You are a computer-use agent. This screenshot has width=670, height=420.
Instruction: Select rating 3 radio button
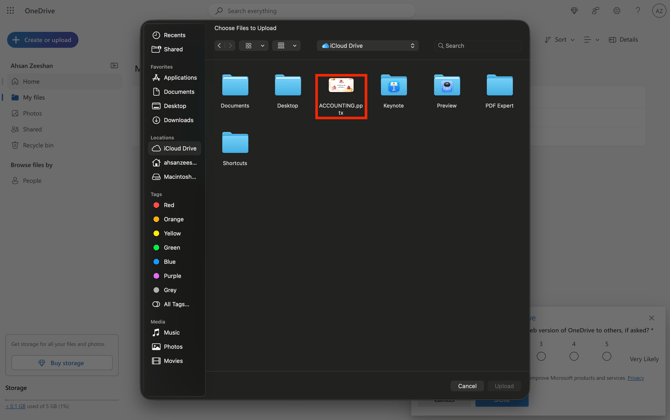[541, 356]
